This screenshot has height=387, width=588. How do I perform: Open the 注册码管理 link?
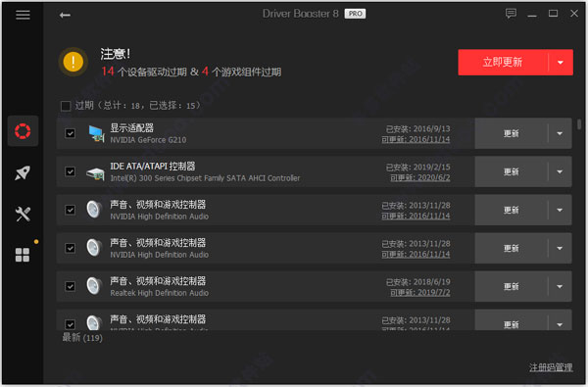[x=551, y=367]
